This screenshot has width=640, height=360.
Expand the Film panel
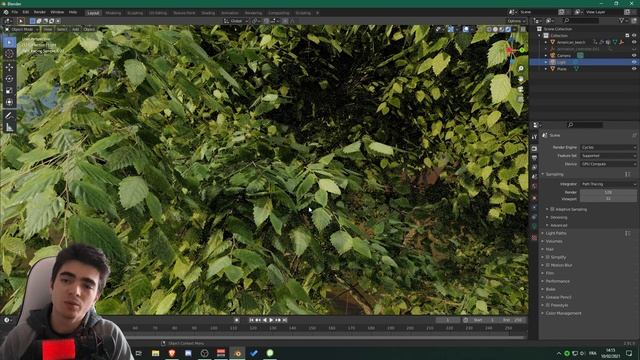point(550,273)
